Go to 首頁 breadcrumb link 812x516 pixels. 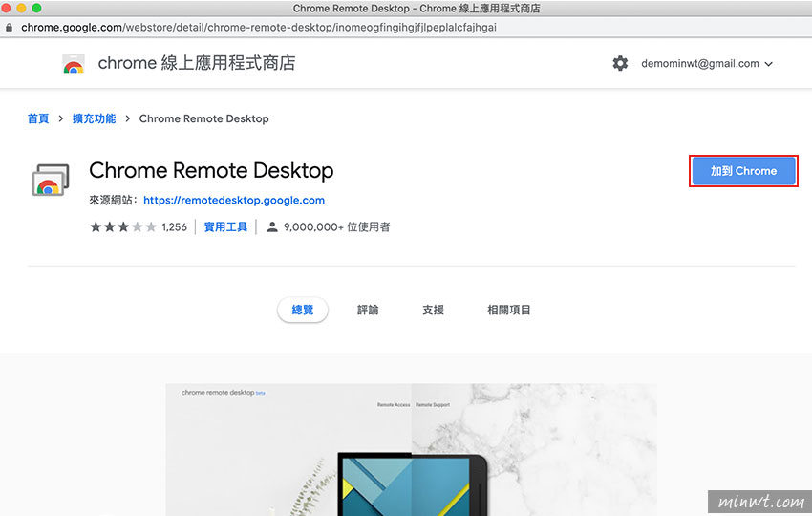tap(38, 118)
